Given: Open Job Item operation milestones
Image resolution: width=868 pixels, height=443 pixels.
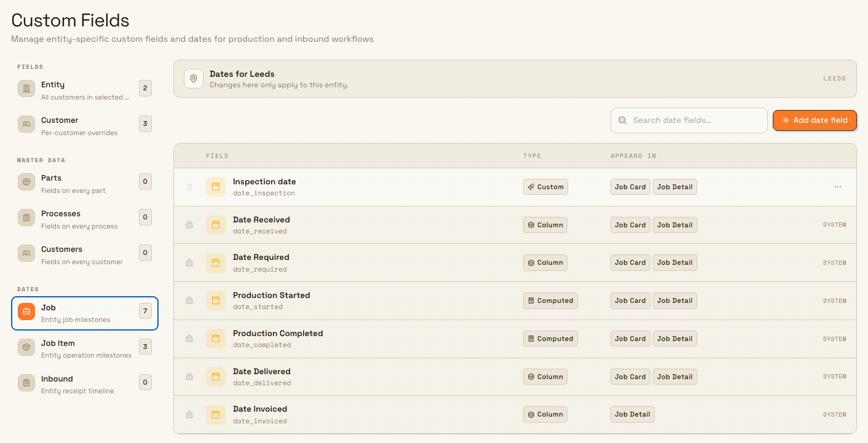Looking at the screenshot, I should (85, 349).
